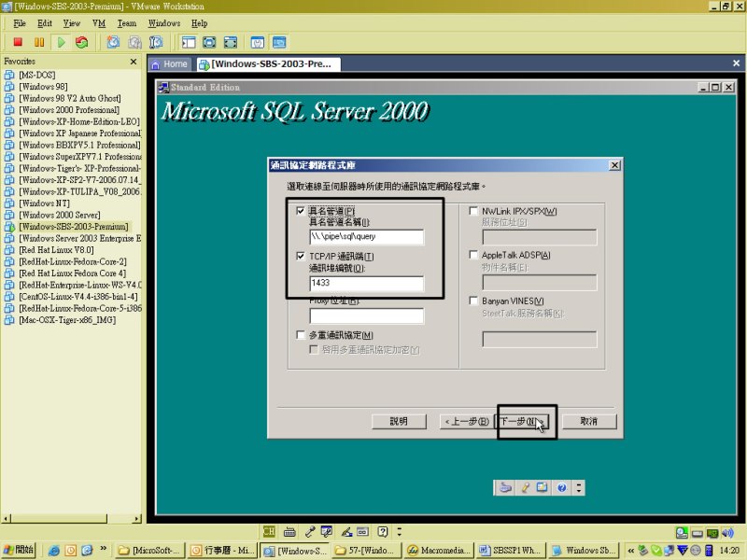Open Macromedia taskbar button
This screenshot has height=560, width=747.
point(439,551)
